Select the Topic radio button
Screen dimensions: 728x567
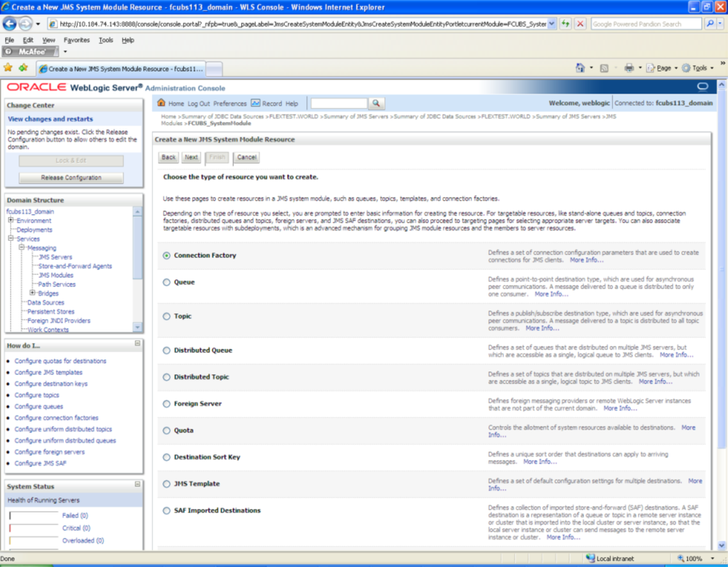click(167, 316)
